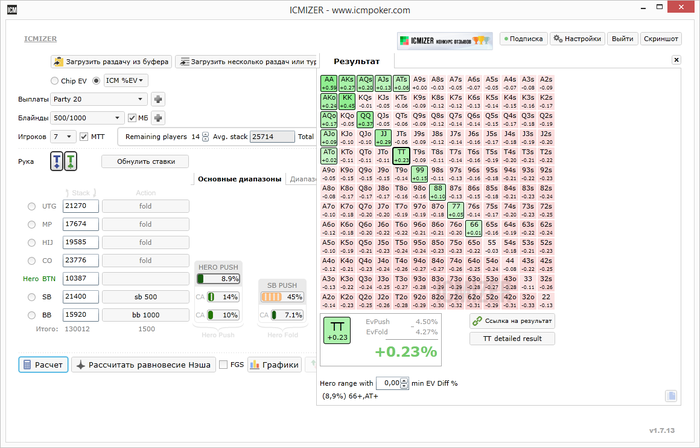
Task: Click the Расчет button
Action: coord(43,365)
